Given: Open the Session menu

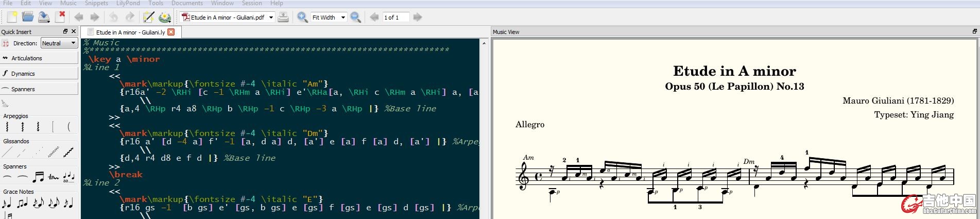Looking at the screenshot, I should coord(252,3).
